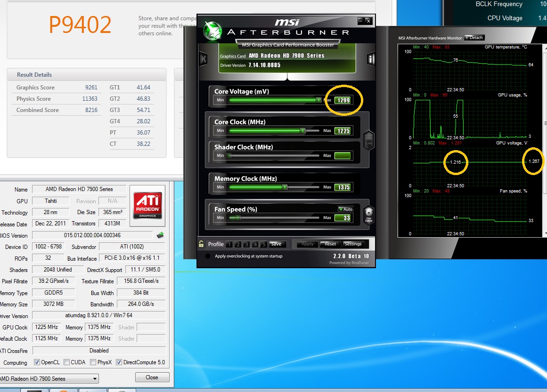Open Afterburner Settings
The height and width of the screenshot is (392, 547).
point(353,244)
